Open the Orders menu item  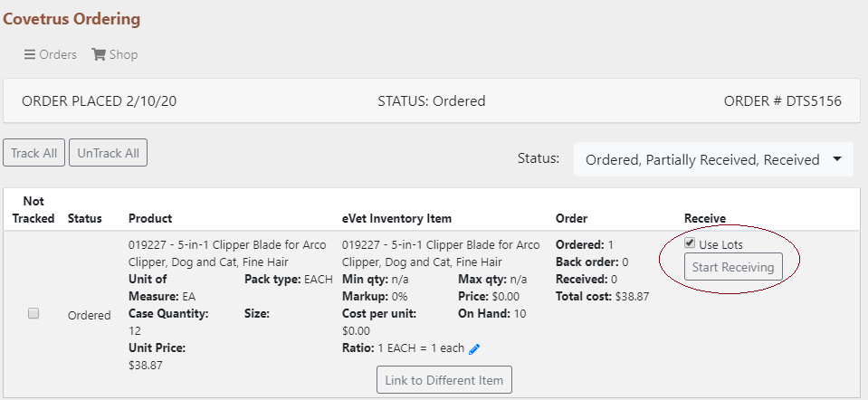click(x=51, y=55)
